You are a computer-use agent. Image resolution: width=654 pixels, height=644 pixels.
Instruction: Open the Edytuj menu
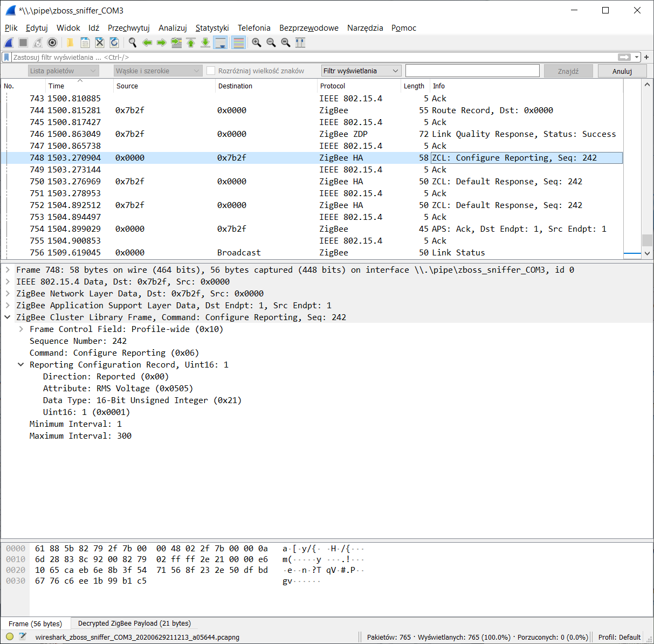coord(37,28)
